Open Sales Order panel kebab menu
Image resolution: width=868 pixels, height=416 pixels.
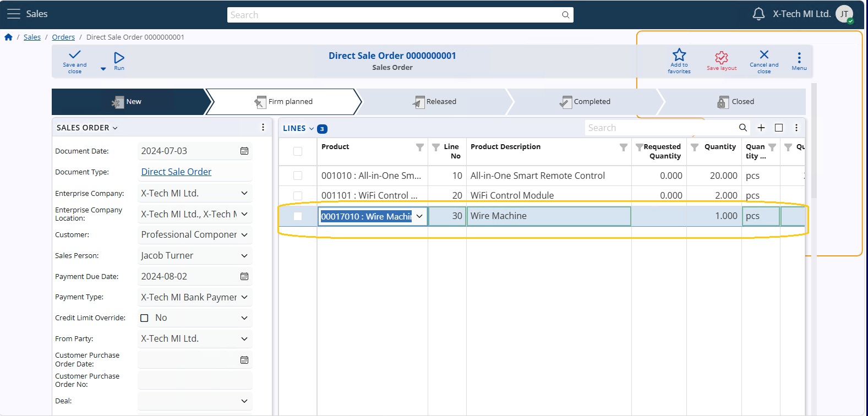[263, 127]
